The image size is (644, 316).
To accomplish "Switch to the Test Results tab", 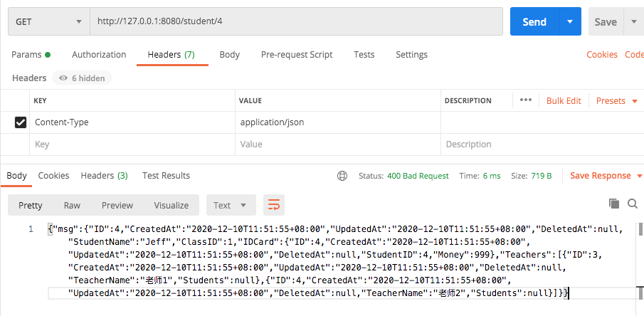I will (x=166, y=176).
